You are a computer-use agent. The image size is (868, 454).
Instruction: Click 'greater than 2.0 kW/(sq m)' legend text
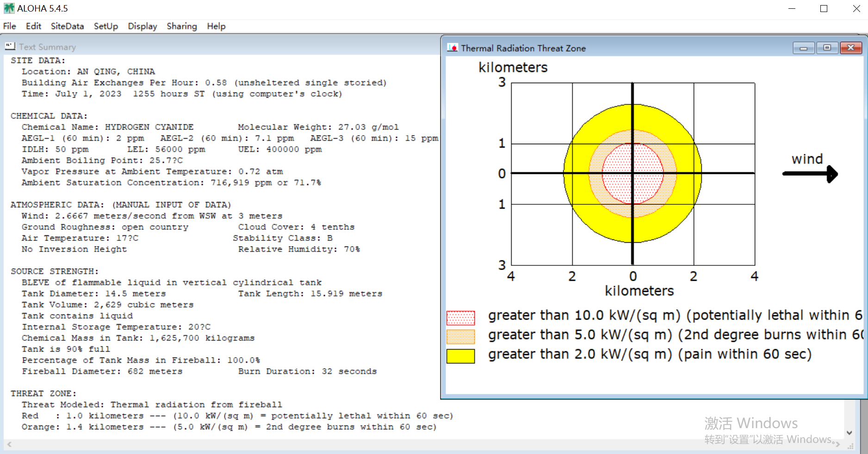[x=650, y=354]
